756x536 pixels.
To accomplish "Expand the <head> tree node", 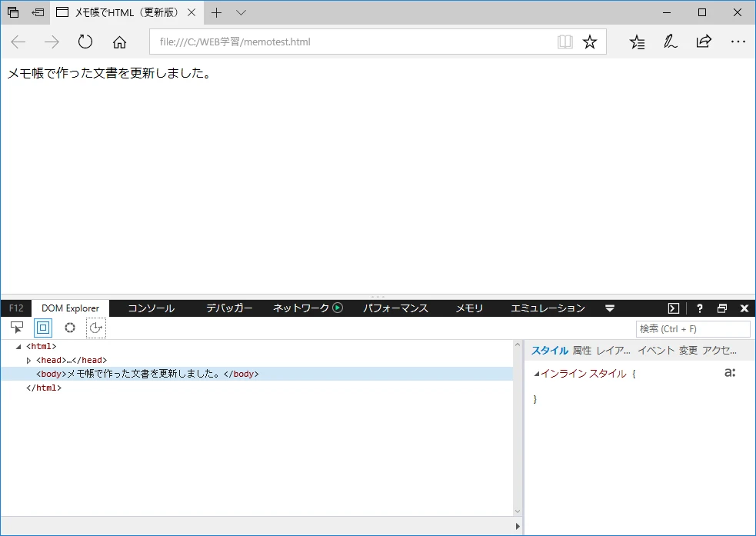I will coord(28,360).
